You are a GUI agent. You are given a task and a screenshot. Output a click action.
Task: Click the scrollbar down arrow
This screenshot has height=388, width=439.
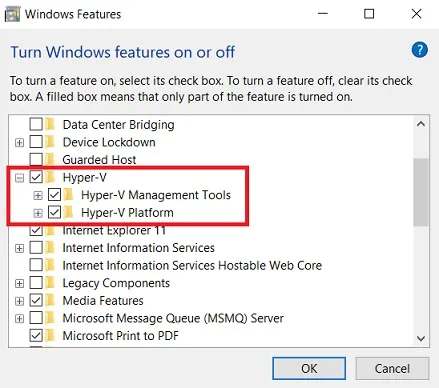(x=421, y=338)
